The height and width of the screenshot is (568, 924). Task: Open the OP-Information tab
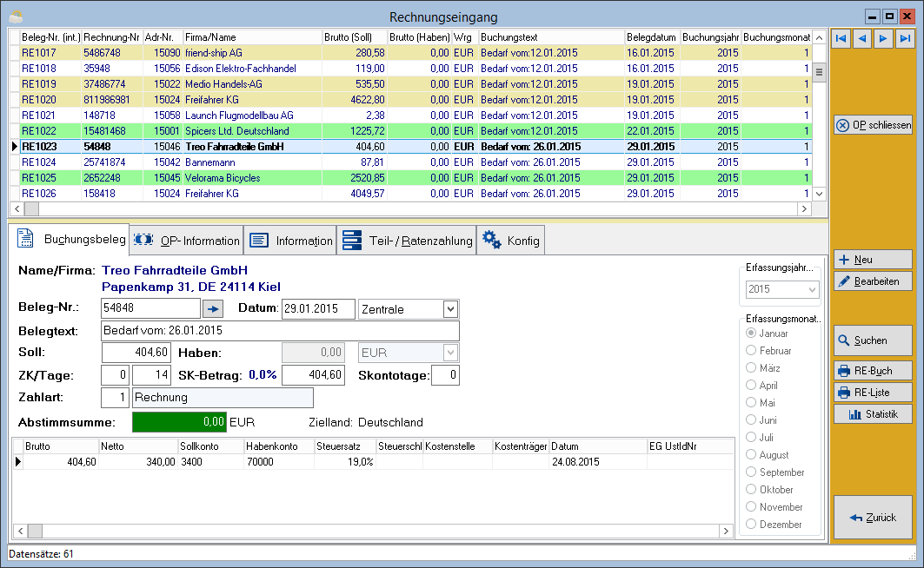186,241
